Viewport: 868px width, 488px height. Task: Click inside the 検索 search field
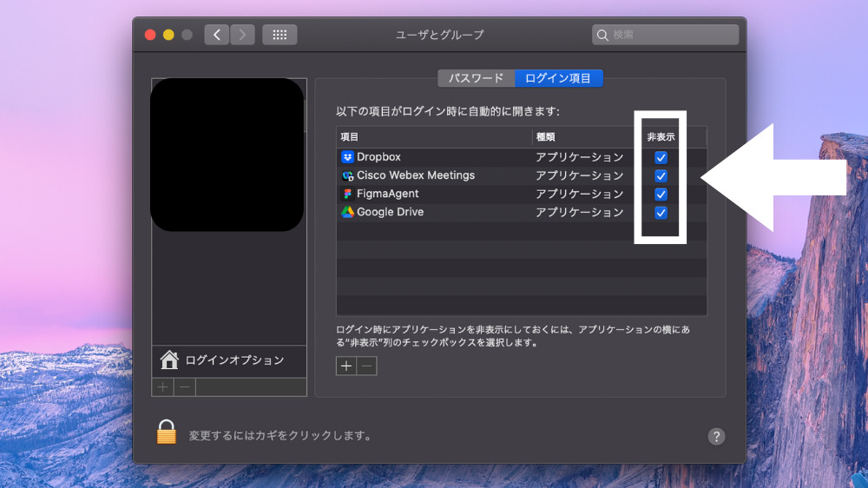[666, 35]
